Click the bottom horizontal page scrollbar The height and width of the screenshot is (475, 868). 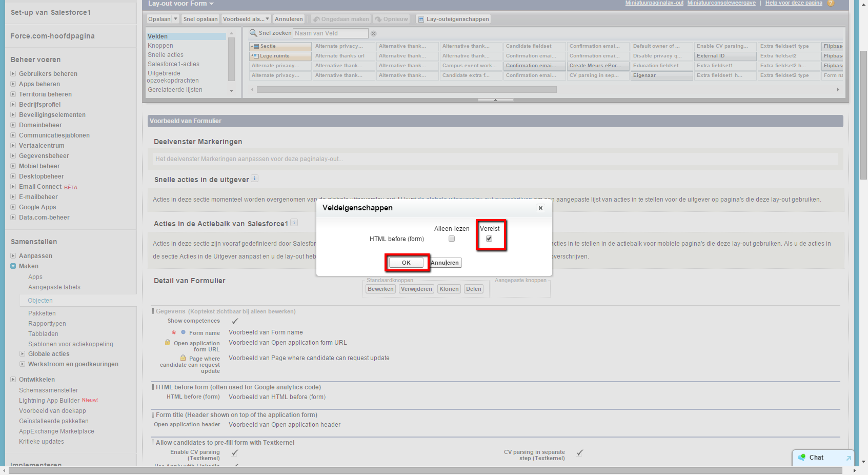coord(426,470)
